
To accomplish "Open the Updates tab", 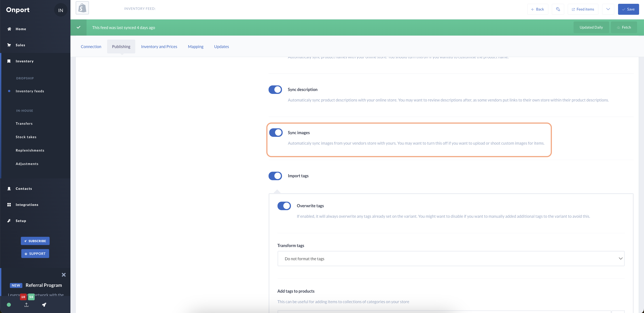I will 221,47.
